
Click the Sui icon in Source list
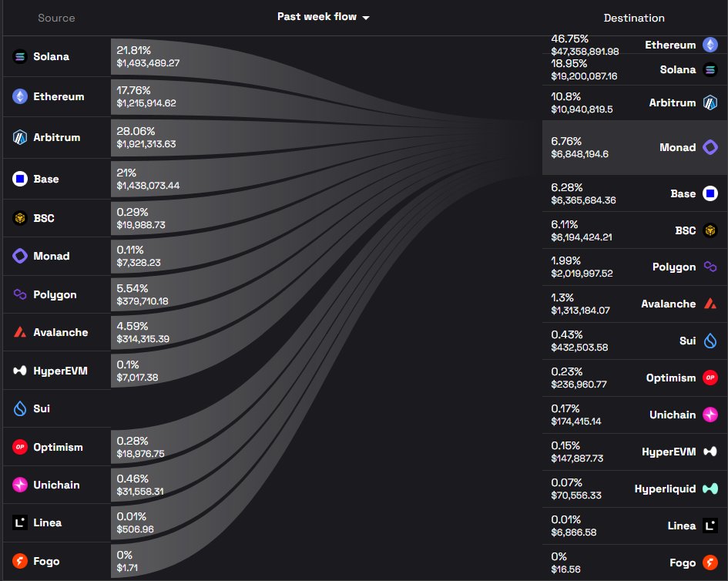[20, 408]
